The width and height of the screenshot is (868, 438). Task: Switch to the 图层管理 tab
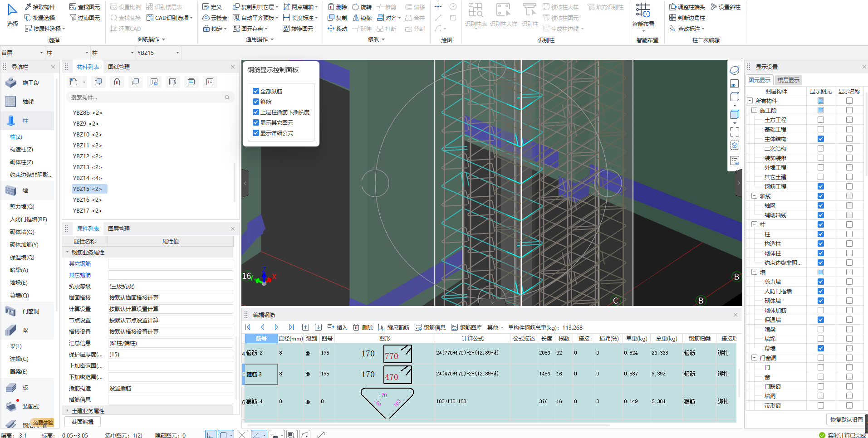(119, 229)
